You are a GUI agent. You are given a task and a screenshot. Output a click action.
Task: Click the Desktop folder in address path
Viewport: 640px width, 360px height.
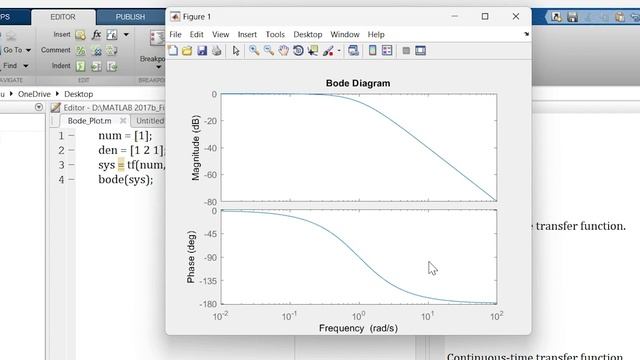[78, 94]
